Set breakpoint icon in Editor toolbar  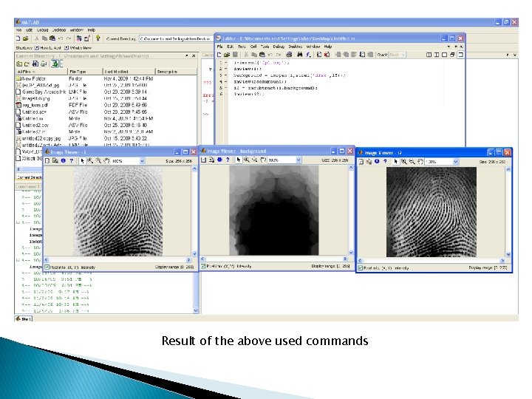tap(319, 55)
